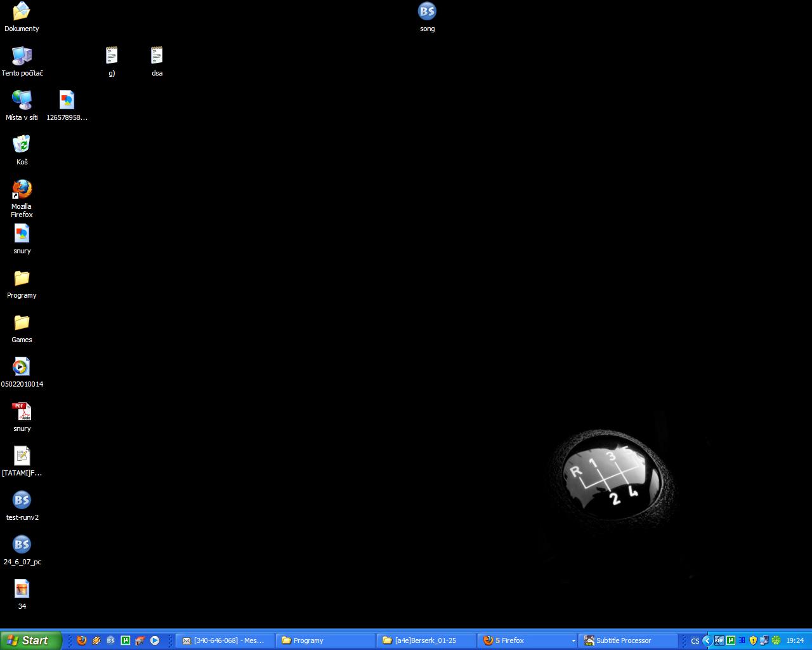Screen dimensions: 812x650
Task: Click the 19:24 taskbar clock
Action: (x=795, y=640)
